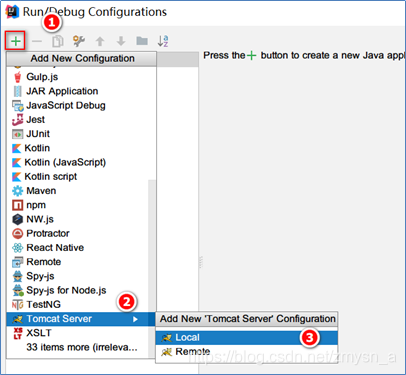Choose JavaScript Debug configuration type
This screenshot has height=375, width=406.
[81, 105]
